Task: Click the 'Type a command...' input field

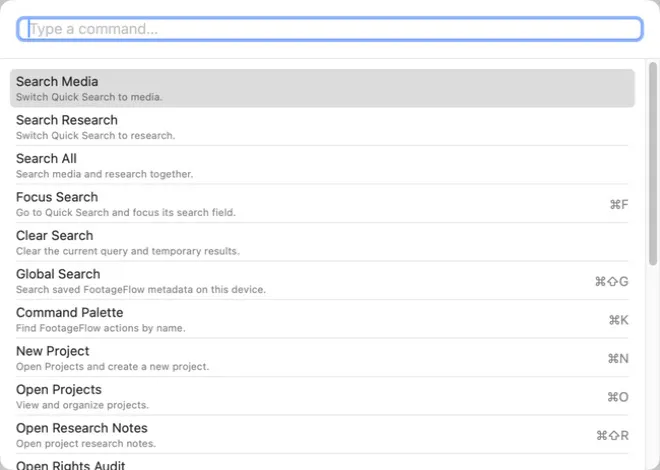Action: tap(330, 29)
